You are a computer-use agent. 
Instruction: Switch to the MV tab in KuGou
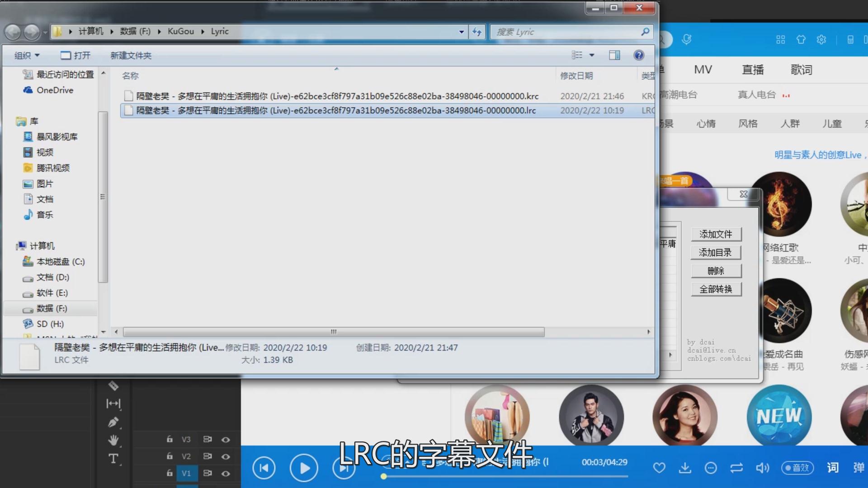pyautogui.click(x=703, y=70)
